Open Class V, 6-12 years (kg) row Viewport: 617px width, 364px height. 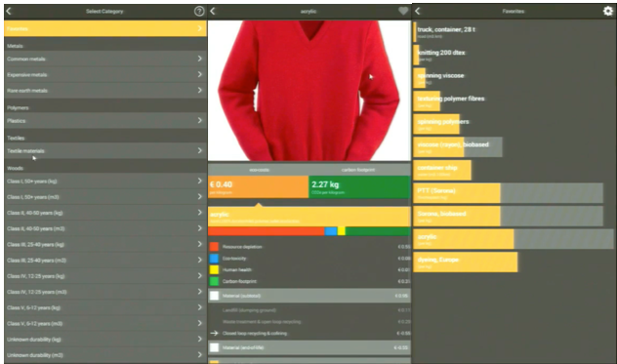click(x=105, y=307)
